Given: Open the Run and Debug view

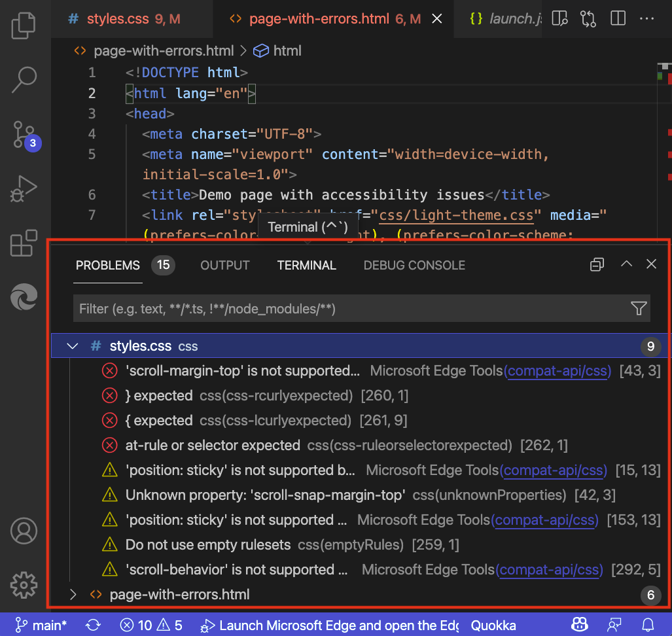Looking at the screenshot, I should click(24, 188).
